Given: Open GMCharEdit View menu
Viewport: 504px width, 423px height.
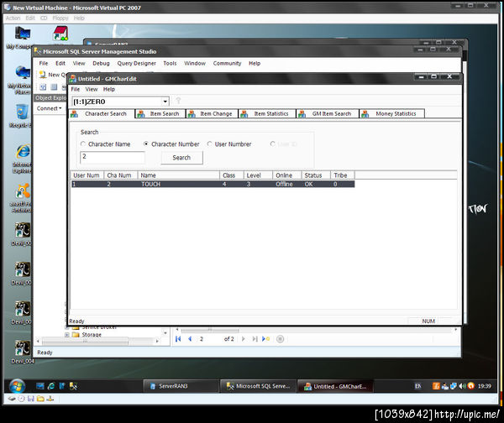Looking at the screenshot, I should [x=92, y=89].
